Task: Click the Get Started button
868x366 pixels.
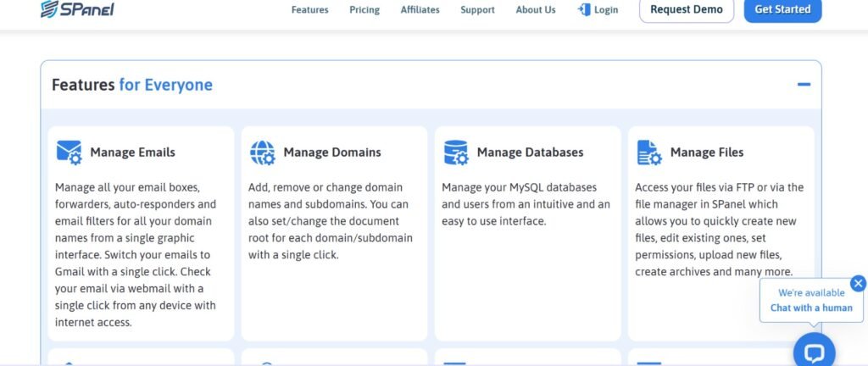Action: click(782, 10)
